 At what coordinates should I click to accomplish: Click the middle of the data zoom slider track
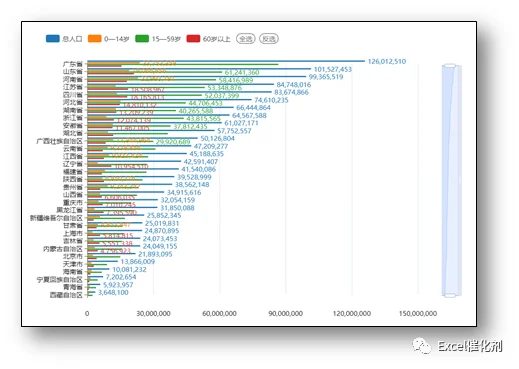point(452,180)
